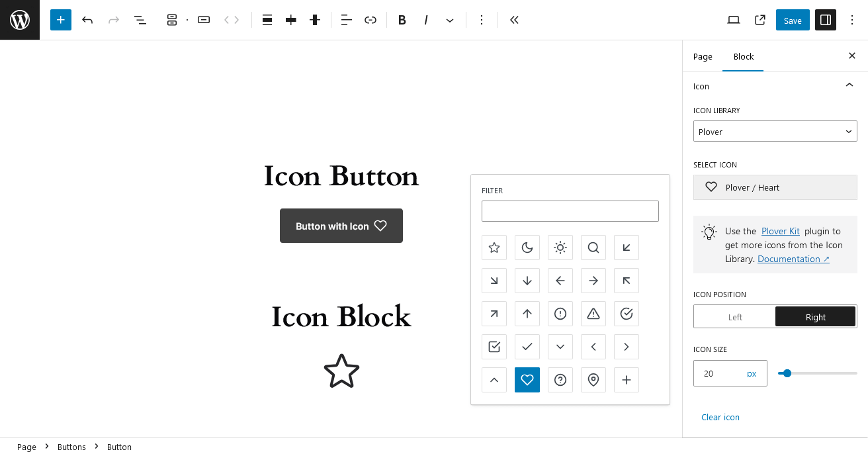Select the magnifying glass search icon
The width and height of the screenshot is (868, 454).
tap(593, 248)
